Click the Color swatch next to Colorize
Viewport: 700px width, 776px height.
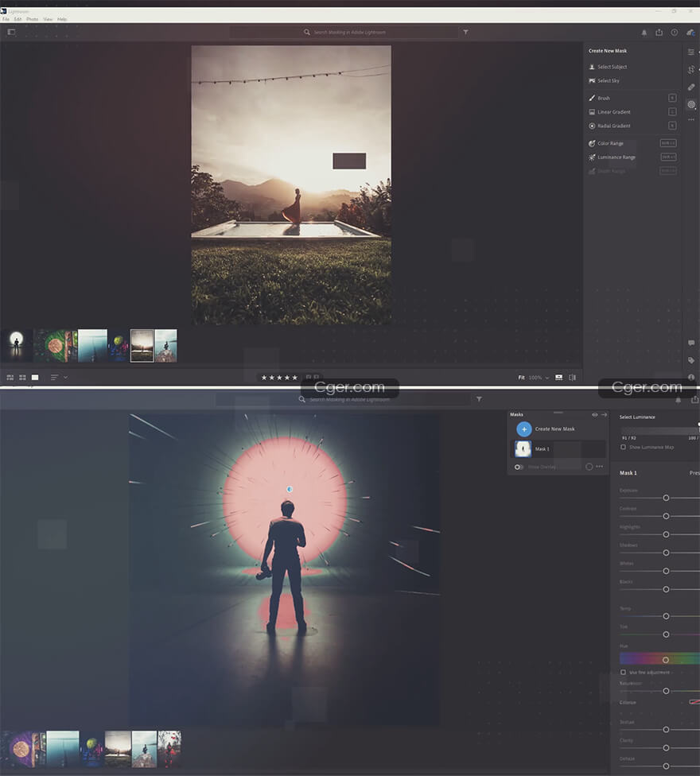[694, 702]
